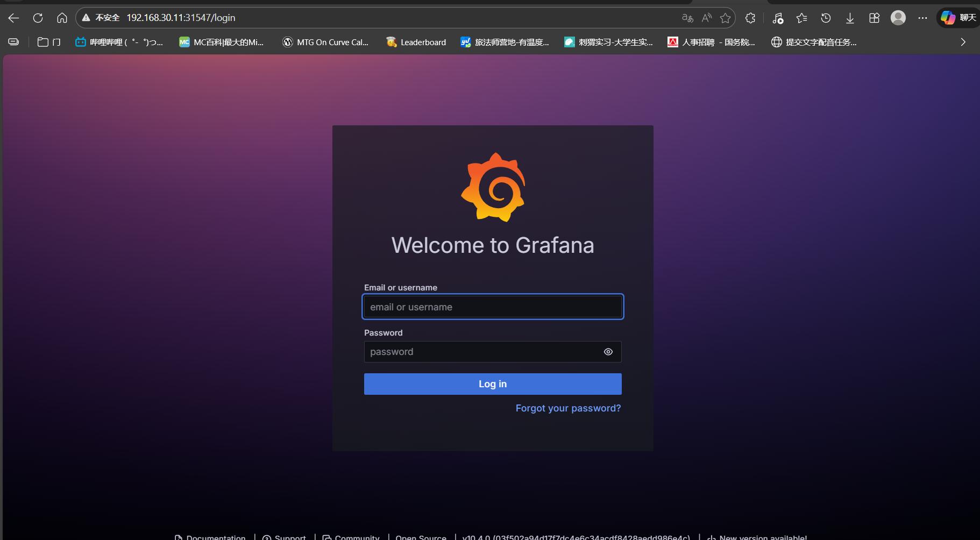Open the MTG On Curve Cal... bookmark
The height and width of the screenshot is (540, 980).
pyautogui.click(x=325, y=42)
